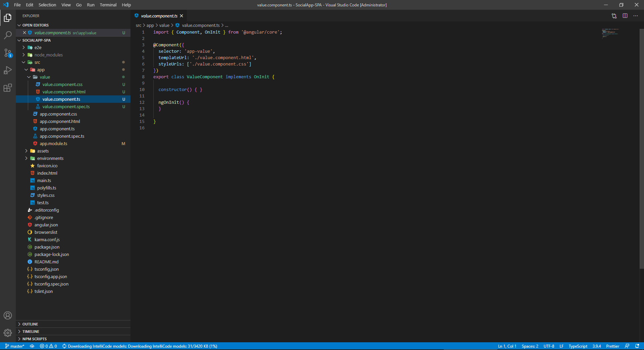The image size is (644, 350).
Task: Collapse the Open Editors section
Action: tap(73, 25)
